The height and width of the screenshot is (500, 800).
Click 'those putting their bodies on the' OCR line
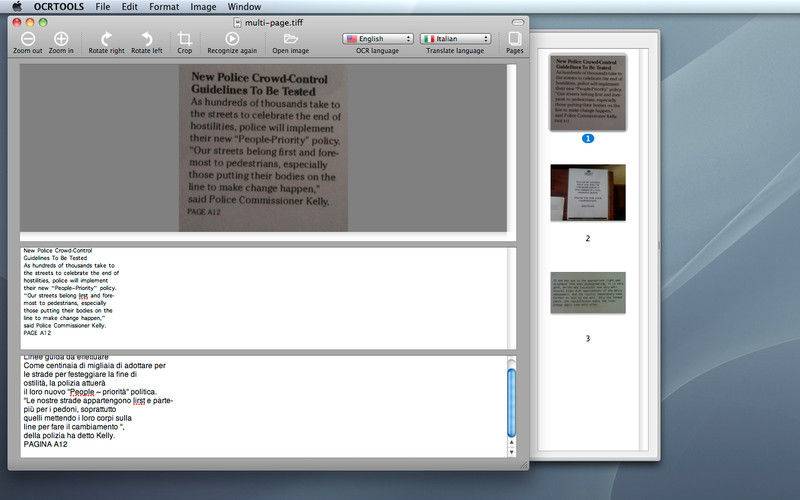point(68,310)
